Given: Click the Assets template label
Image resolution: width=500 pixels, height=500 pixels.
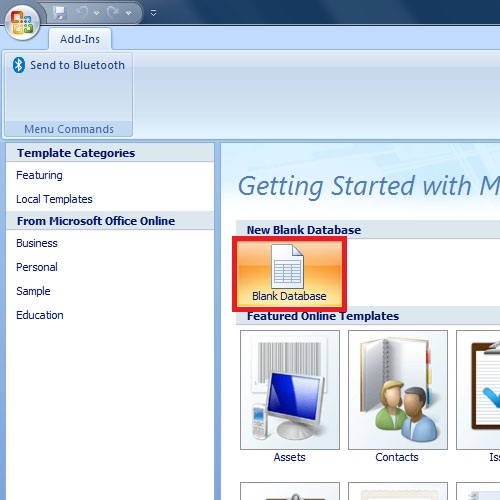Looking at the screenshot, I should [x=289, y=457].
